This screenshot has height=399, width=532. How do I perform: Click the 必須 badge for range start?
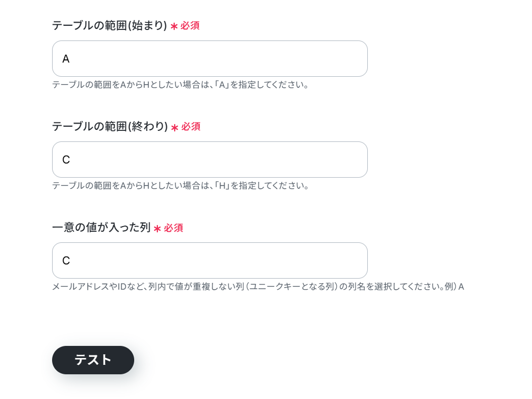click(x=190, y=26)
